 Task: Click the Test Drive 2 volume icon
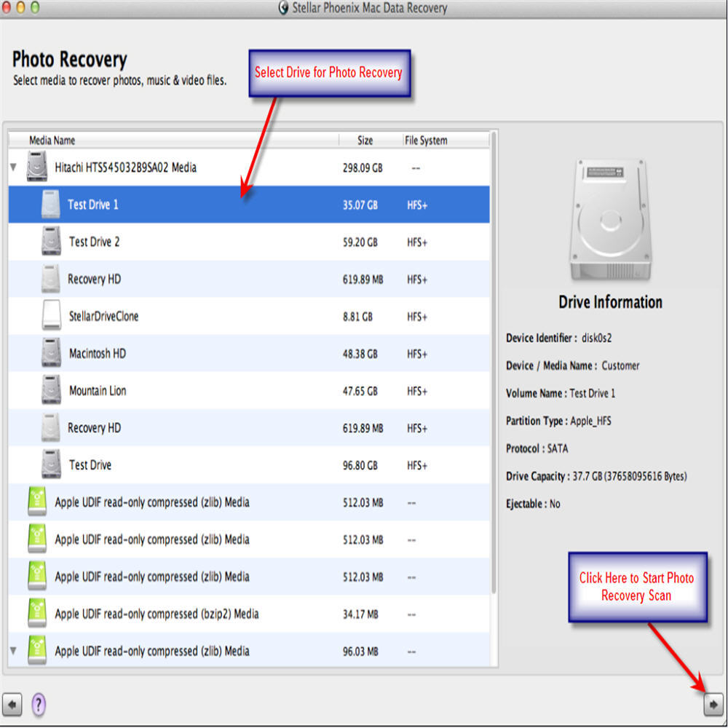51,241
